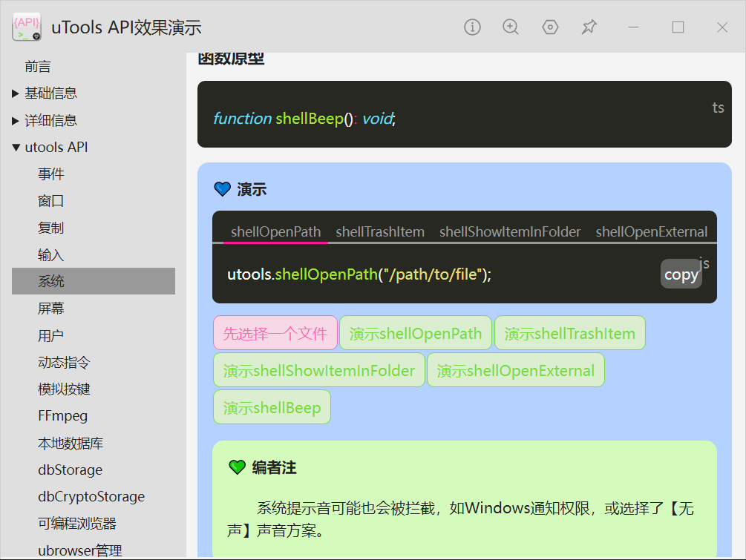Viewport: 746px width, 560px height.
Task: Open 动态指令 in the sidebar
Action: pos(64,362)
